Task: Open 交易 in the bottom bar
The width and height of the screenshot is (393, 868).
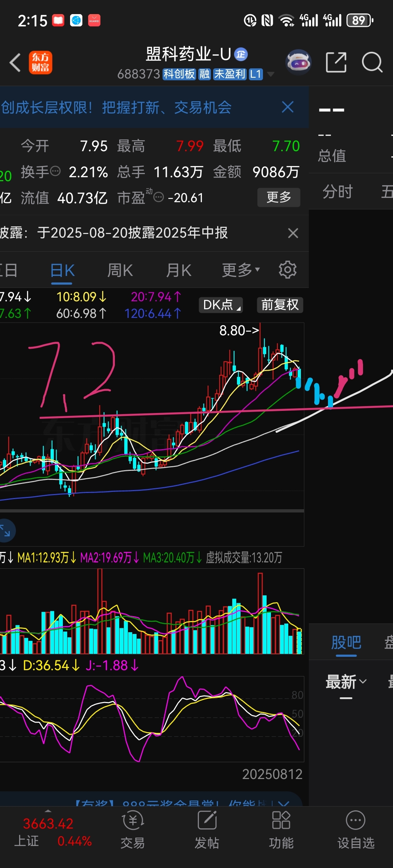Action: click(133, 830)
